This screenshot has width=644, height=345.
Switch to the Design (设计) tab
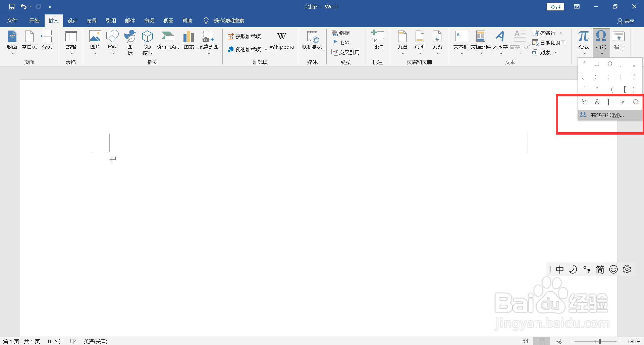[72, 20]
